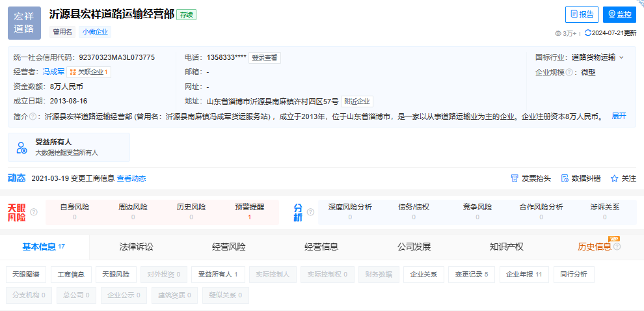644x311 pixels.
Task: Open operator link 冯成军
Action: point(53,72)
